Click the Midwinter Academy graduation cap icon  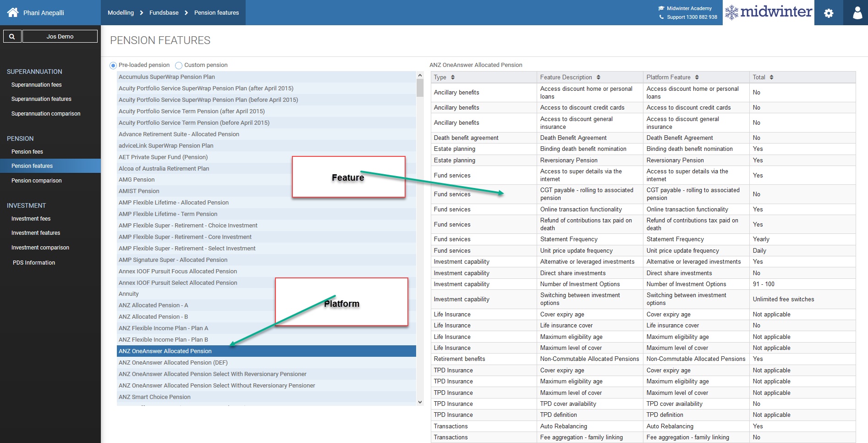click(661, 8)
